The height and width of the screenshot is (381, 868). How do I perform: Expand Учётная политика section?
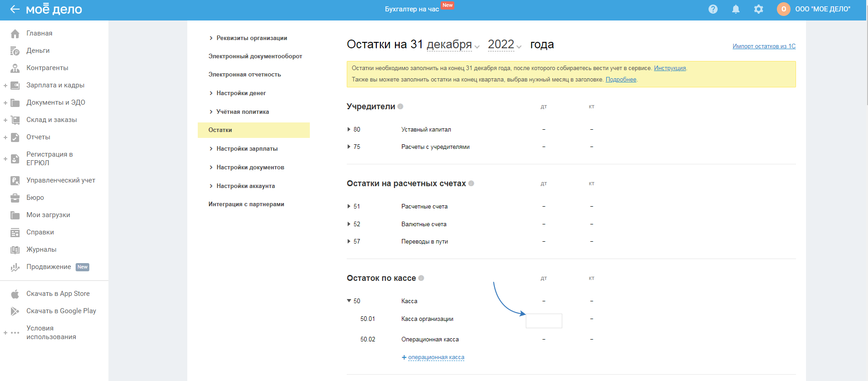[239, 112]
